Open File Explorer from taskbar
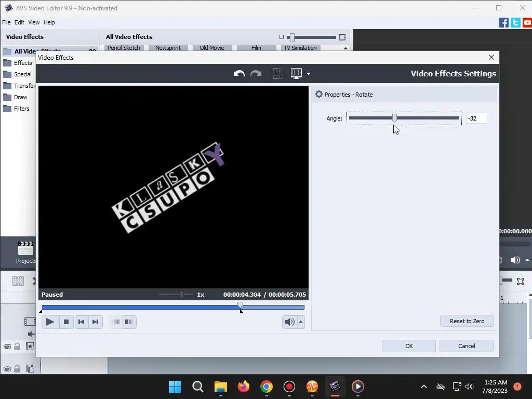Viewport: 532px width, 399px height. pos(220,387)
